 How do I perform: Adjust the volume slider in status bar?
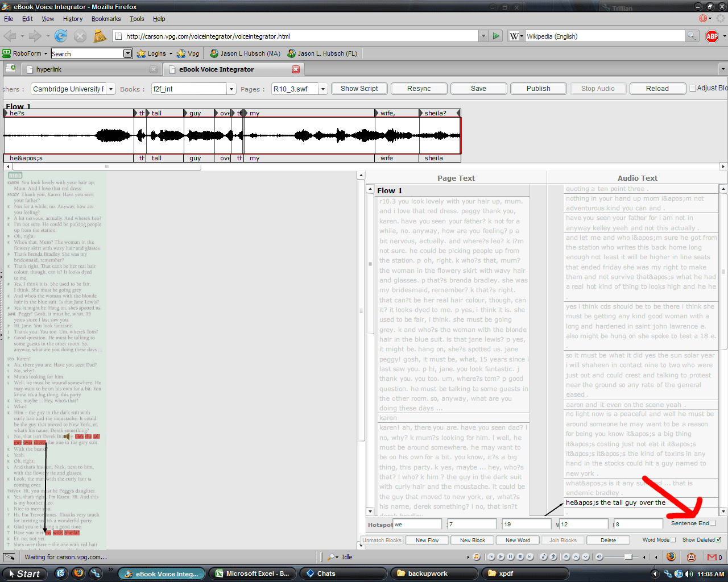[628, 557]
